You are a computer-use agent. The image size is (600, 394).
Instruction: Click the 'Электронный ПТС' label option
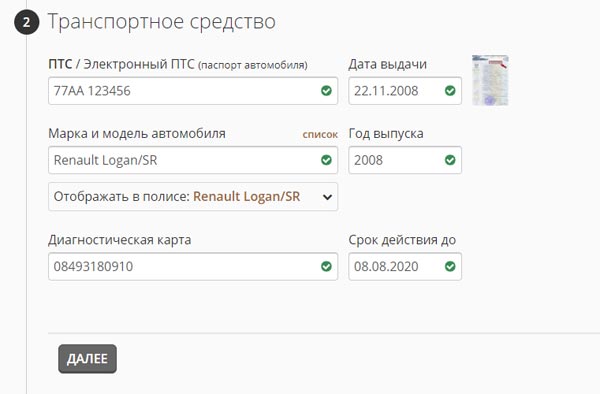[x=139, y=64]
